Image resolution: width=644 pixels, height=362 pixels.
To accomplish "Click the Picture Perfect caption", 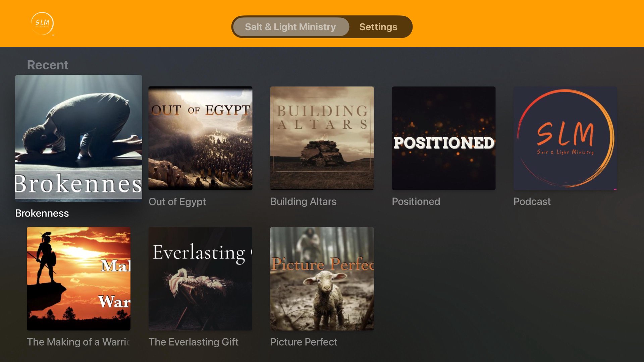I will pyautogui.click(x=304, y=342).
